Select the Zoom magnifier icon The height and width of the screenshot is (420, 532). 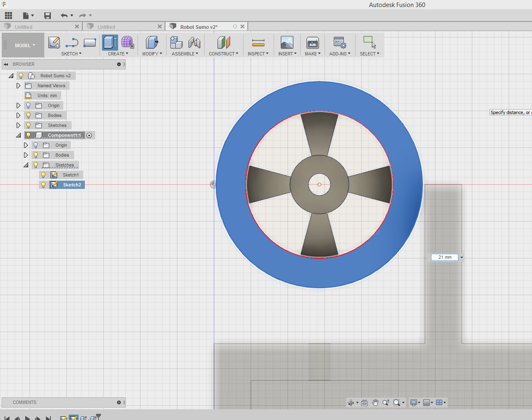coord(386,403)
